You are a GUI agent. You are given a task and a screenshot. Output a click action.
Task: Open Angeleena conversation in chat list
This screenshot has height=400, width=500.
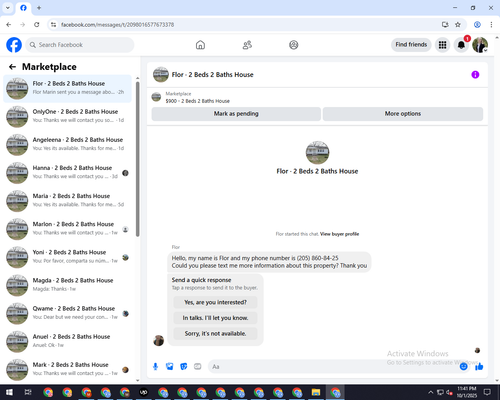(x=67, y=145)
